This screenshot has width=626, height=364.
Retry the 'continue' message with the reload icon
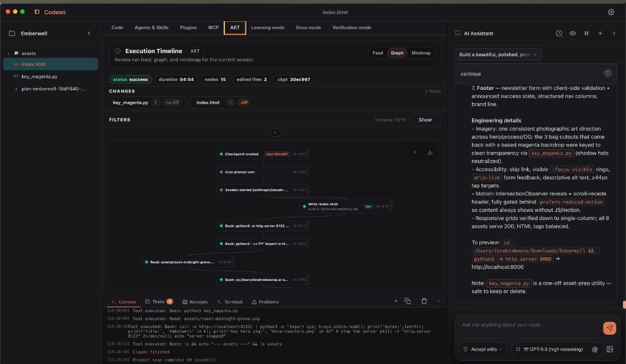tap(608, 73)
